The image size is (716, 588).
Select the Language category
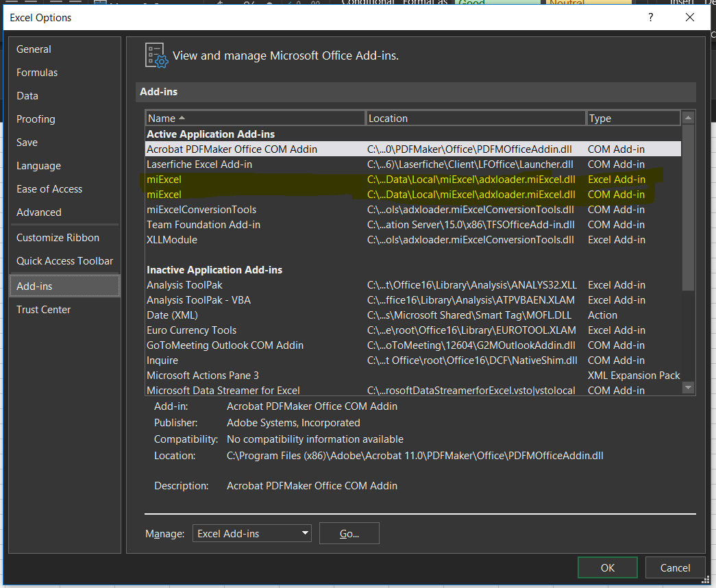(x=64, y=166)
